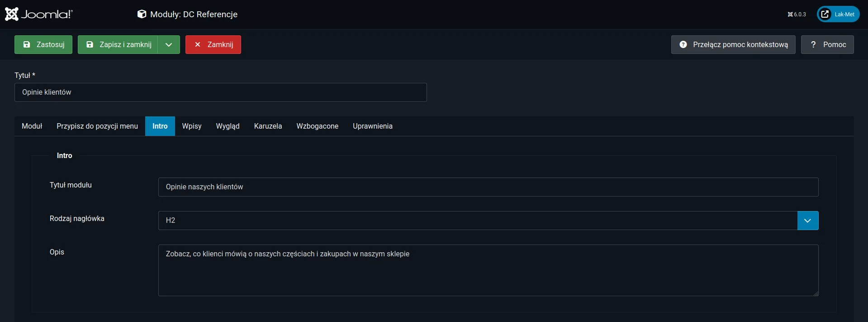Open the Wygląd tab

tap(228, 126)
